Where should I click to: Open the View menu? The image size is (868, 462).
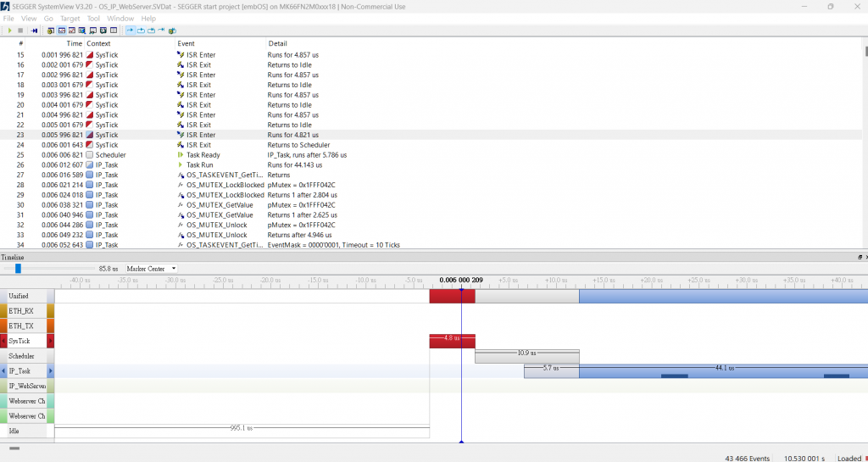point(29,19)
